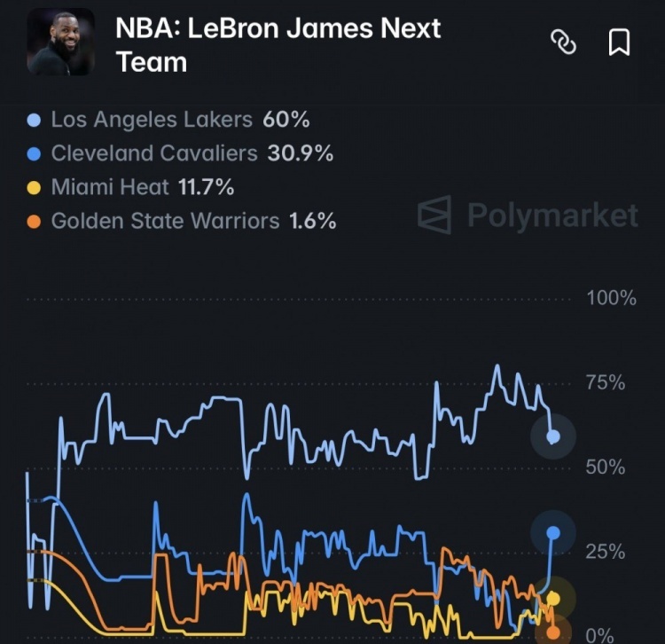Click the Miami Heat legend label
Image resolution: width=665 pixels, height=644 pixels.
(x=110, y=187)
